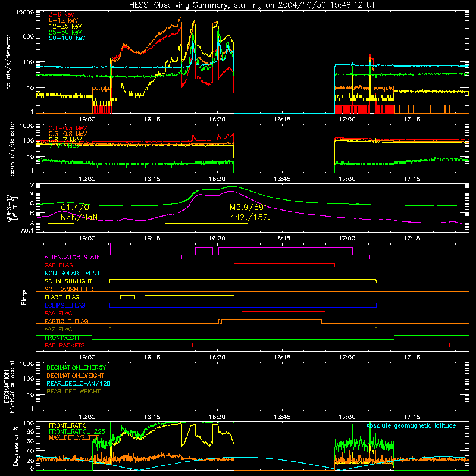Image resolution: width=476 pixels, height=476 pixels.
Task: Click the "Absolute geomagnetic latitude" label
Action: click(x=411, y=426)
